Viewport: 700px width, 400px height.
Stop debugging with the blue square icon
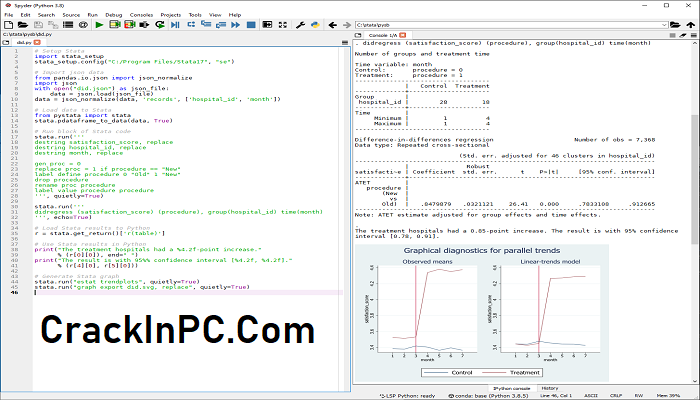coord(251,25)
